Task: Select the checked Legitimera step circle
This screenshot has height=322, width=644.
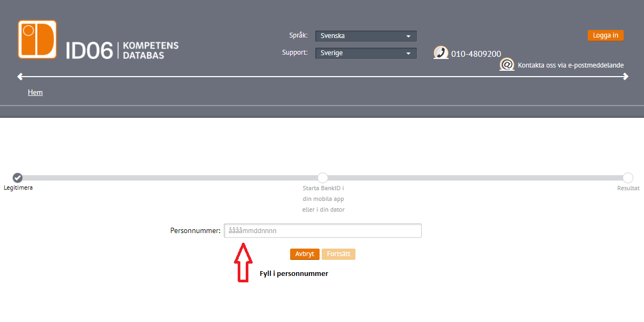Action: tap(18, 177)
